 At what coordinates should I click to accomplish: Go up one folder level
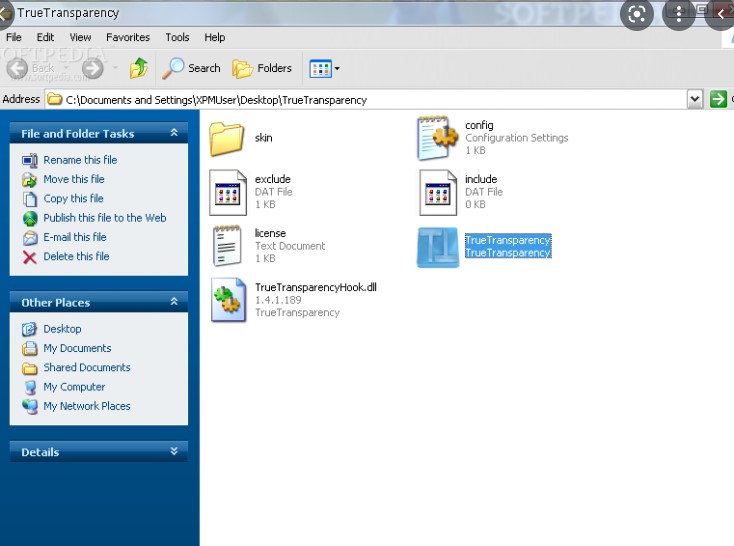pyautogui.click(x=139, y=68)
